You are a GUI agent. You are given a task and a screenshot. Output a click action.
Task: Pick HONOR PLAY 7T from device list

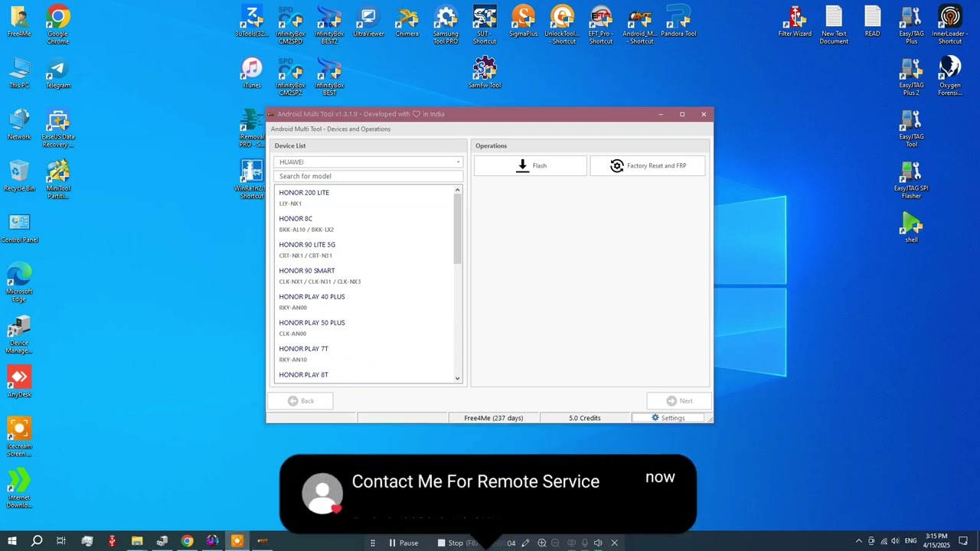pyautogui.click(x=364, y=354)
